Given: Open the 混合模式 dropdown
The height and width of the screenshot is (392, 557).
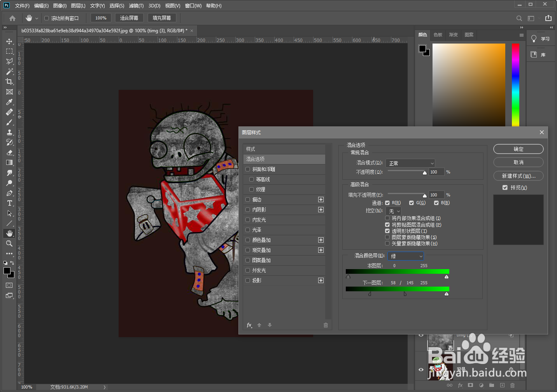Looking at the screenshot, I should click(x=410, y=163).
